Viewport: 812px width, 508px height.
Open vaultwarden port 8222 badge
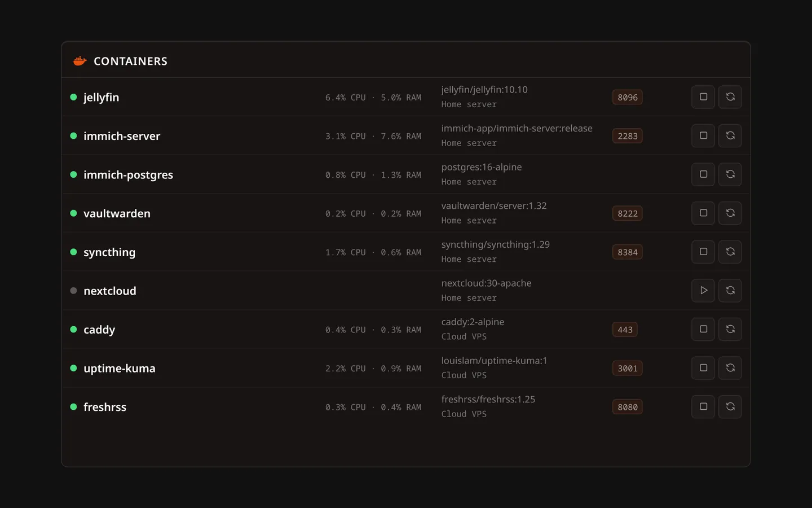(x=628, y=213)
